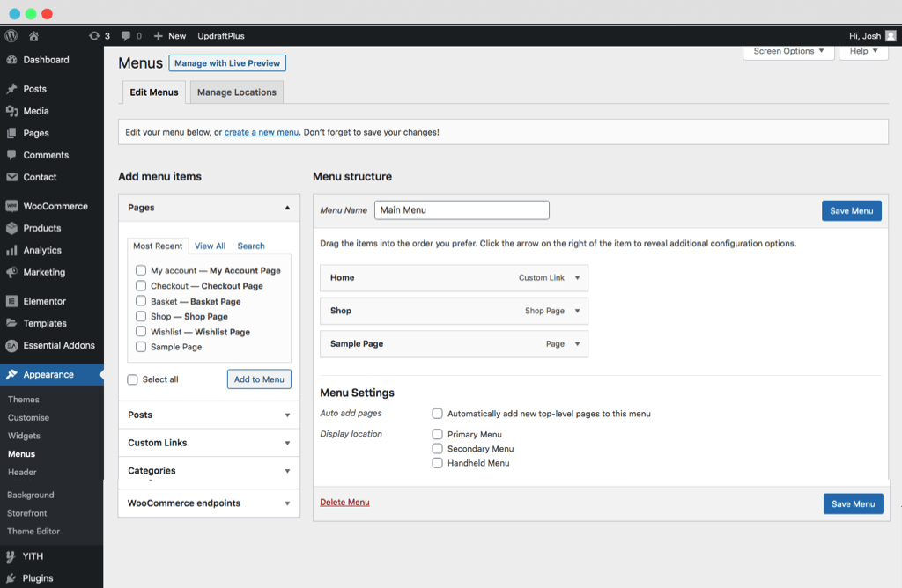Check the Sample Page checkbox
This screenshot has height=588, width=902.
click(140, 347)
